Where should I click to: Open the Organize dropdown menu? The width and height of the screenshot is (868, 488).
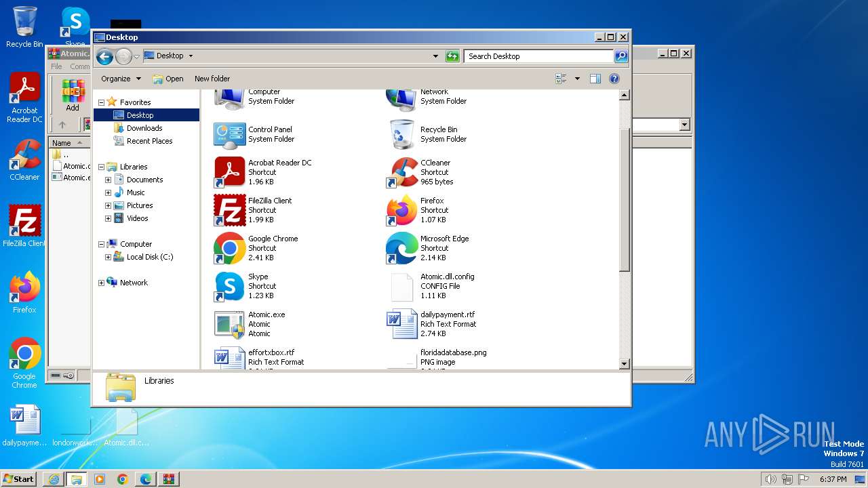121,79
